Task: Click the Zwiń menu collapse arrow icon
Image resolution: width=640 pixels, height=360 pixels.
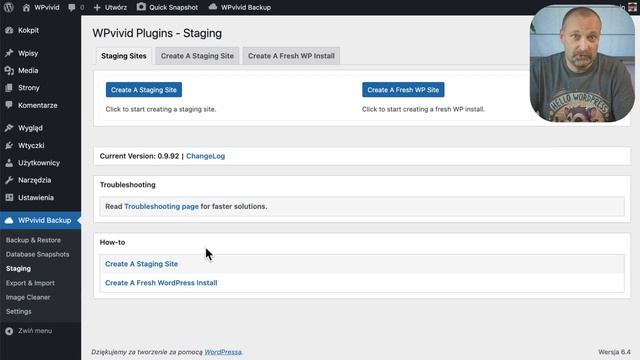Action: tap(9, 331)
